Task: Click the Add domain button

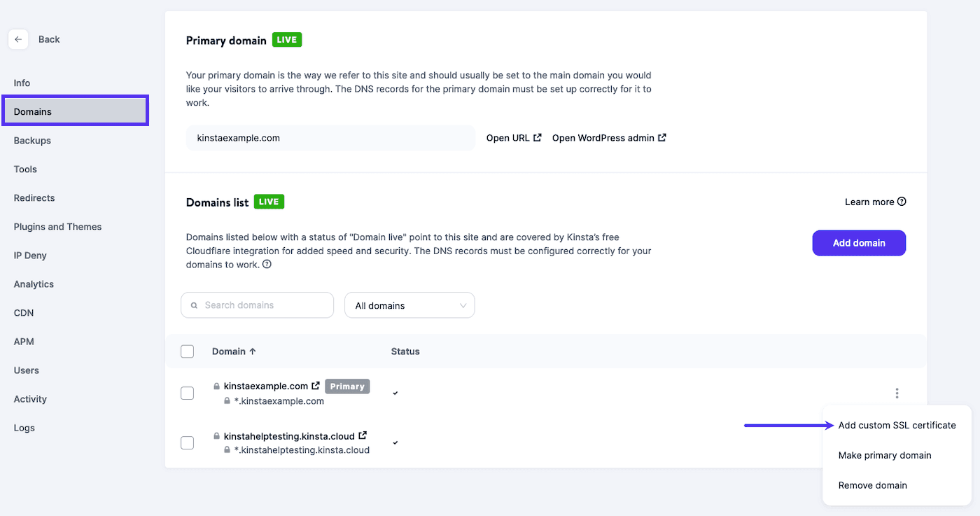Action: point(859,243)
